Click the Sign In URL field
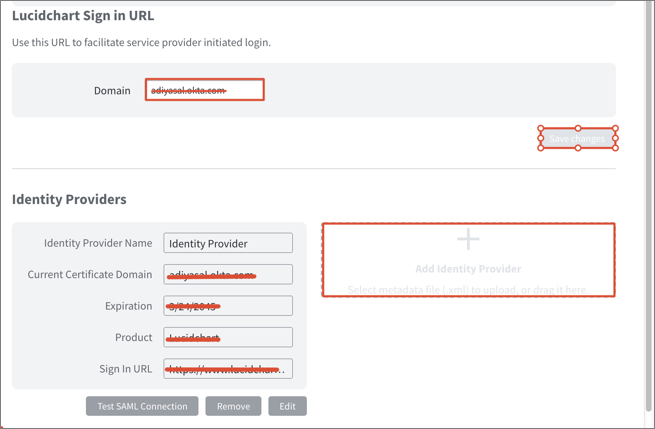The width and height of the screenshot is (655, 429). [x=228, y=369]
